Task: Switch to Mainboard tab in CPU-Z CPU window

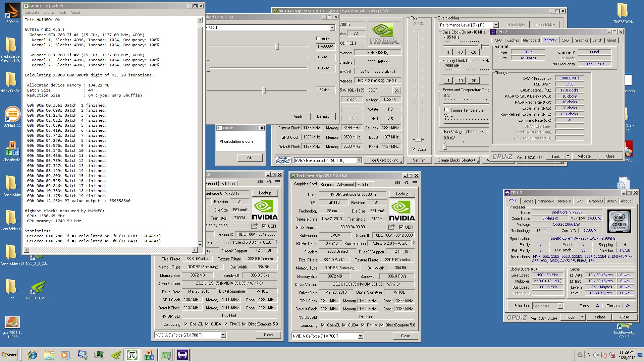Action: tap(546, 201)
